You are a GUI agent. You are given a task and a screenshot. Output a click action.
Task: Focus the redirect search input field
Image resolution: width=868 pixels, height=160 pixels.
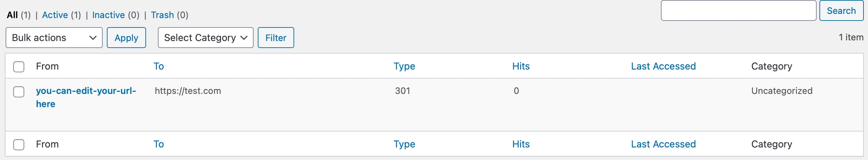[x=738, y=11]
